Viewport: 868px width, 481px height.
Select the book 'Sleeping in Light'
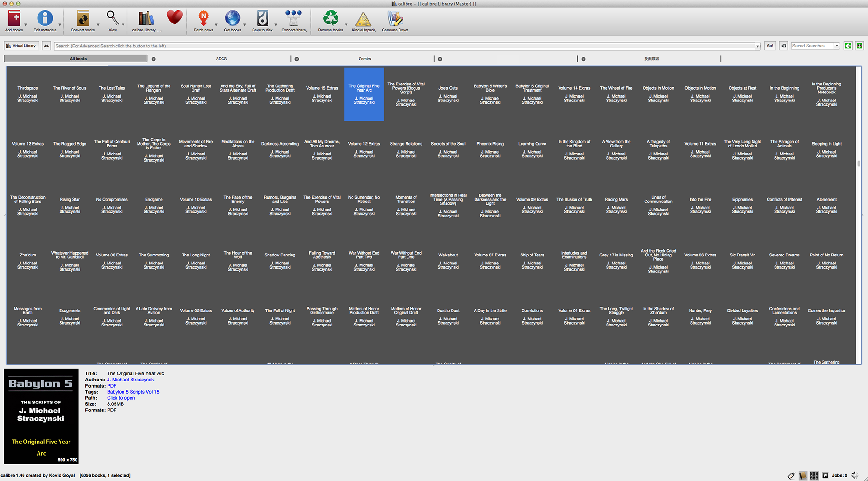[x=826, y=150]
